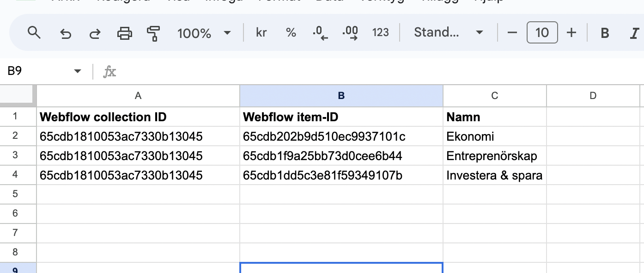The height and width of the screenshot is (273, 644).
Task: Click the search magnifier icon in toolbar
Action: tap(34, 33)
